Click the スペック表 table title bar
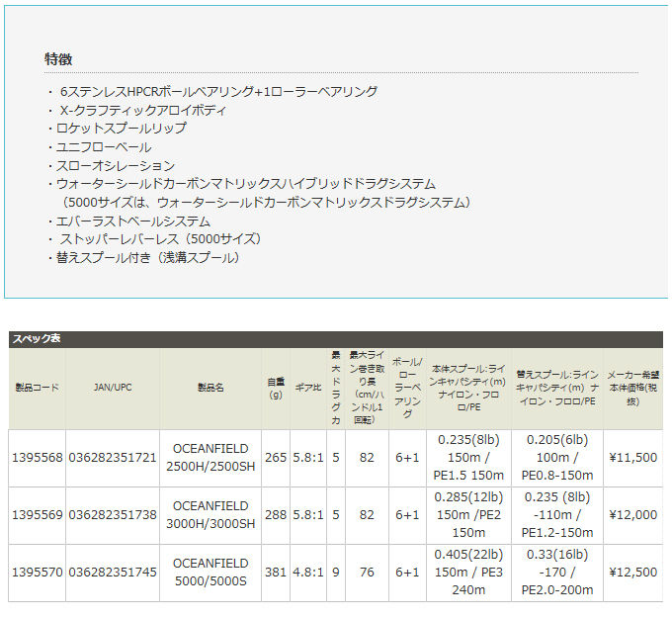672x619 pixels. 336,339
